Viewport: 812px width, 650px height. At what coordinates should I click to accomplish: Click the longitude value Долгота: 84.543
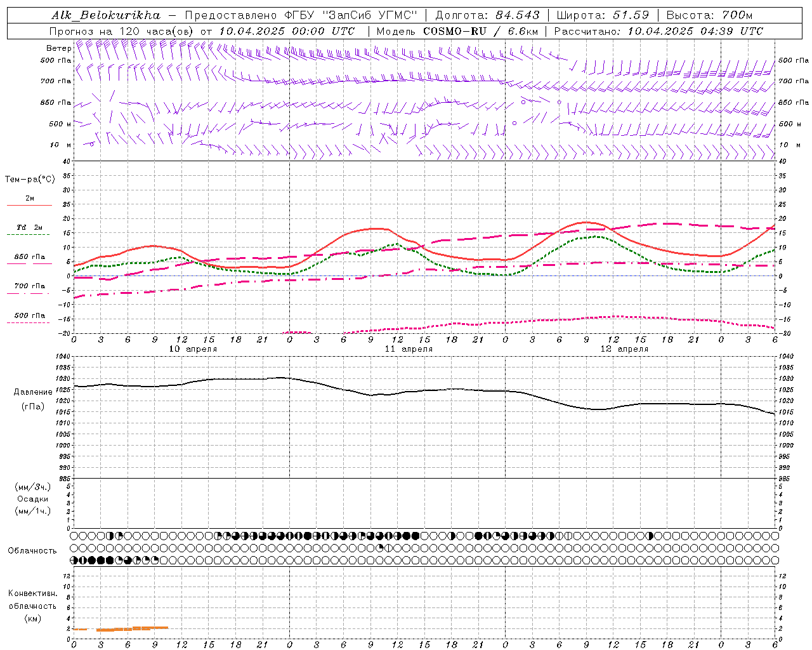coord(487,15)
